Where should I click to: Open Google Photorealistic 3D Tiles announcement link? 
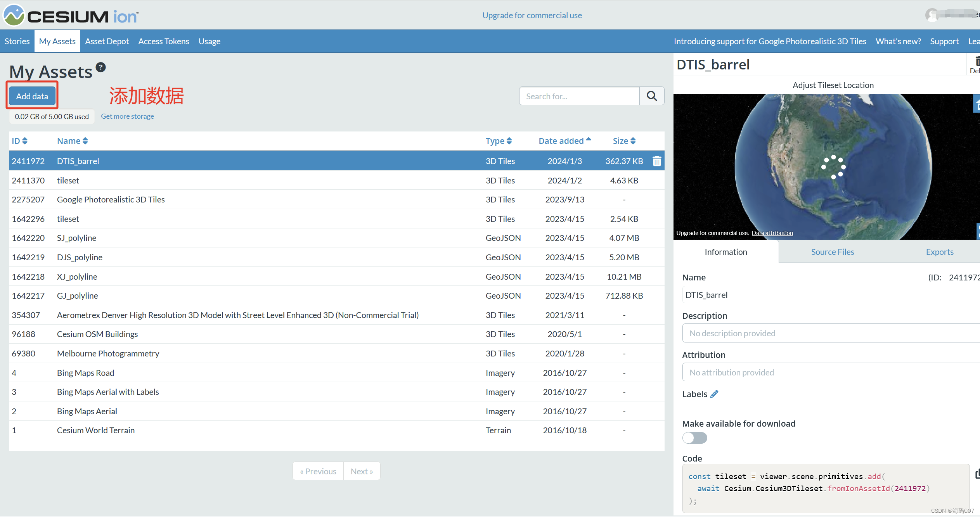[x=770, y=41]
